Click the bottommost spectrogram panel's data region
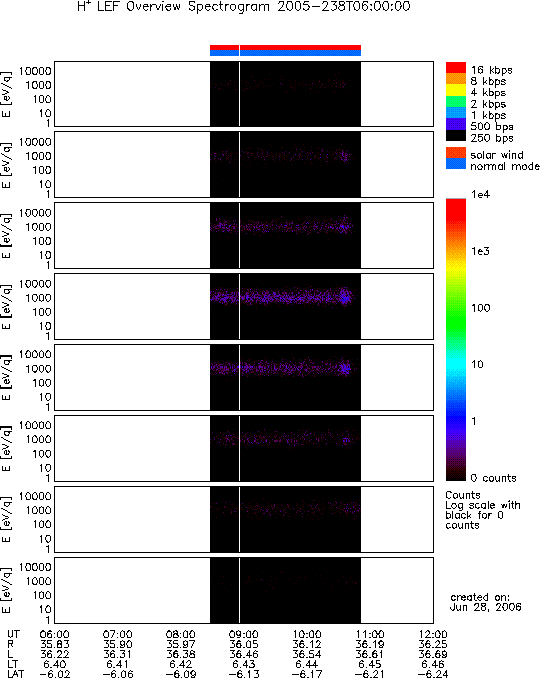Image resolution: width=540 pixels, height=678 pixels. coord(285,590)
